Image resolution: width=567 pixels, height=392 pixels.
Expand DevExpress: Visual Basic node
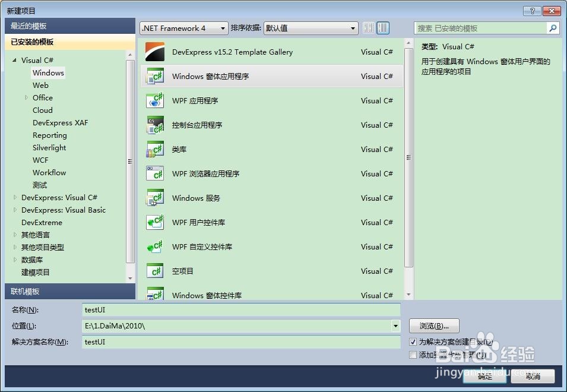click(15, 210)
